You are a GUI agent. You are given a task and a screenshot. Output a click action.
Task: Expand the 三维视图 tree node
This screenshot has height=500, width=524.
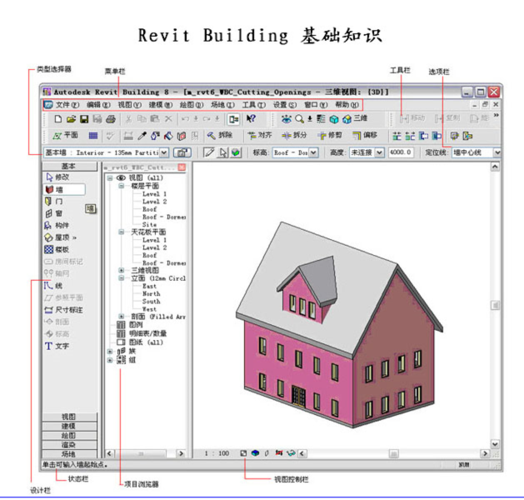[x=122, y=270]
